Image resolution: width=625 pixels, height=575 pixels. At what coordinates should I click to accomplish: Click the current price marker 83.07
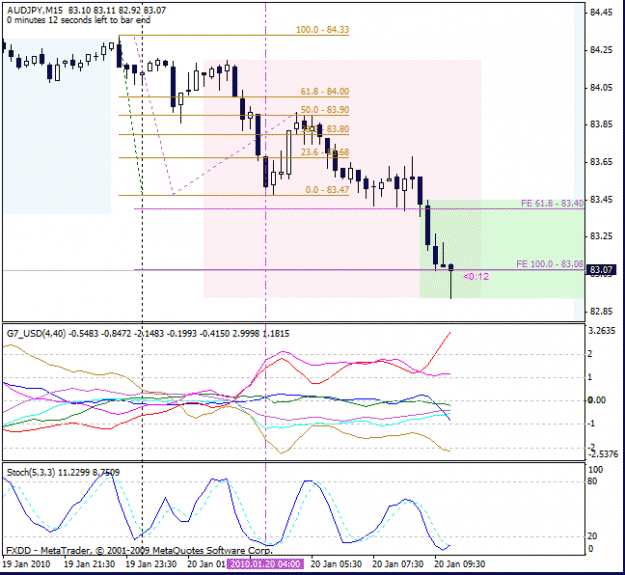tap(601, 270)
